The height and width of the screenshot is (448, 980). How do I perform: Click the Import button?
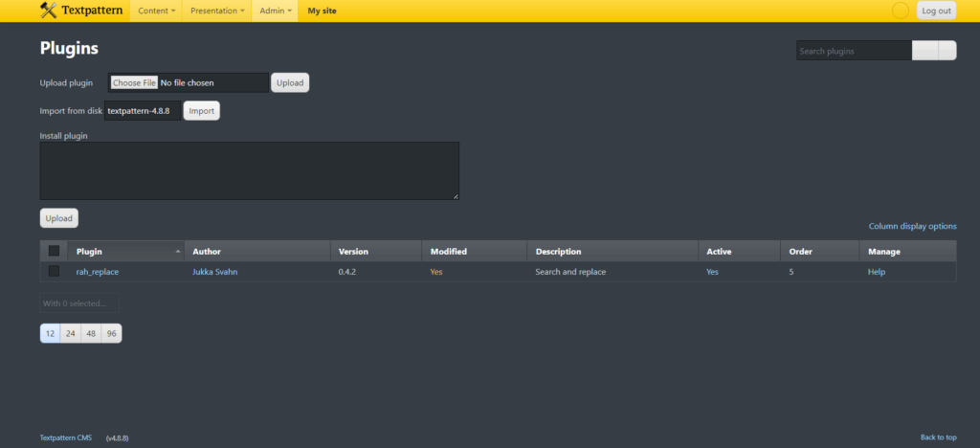point(201,111)
